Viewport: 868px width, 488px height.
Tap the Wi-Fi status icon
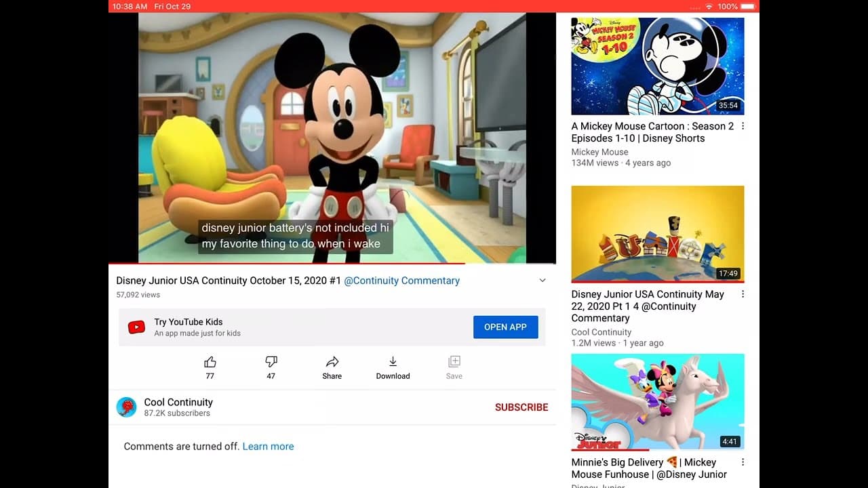[x=709, y=6]
